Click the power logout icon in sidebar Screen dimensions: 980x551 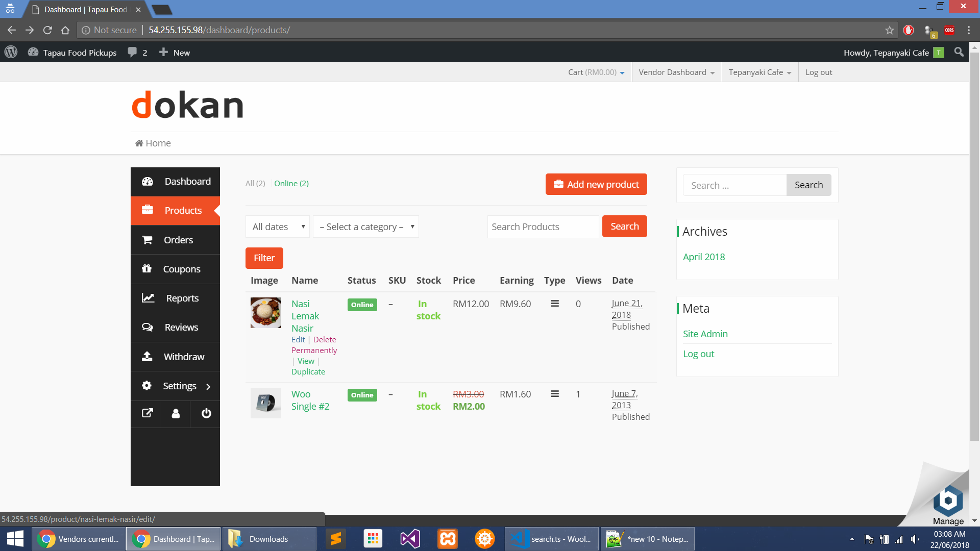click(205, 414)
